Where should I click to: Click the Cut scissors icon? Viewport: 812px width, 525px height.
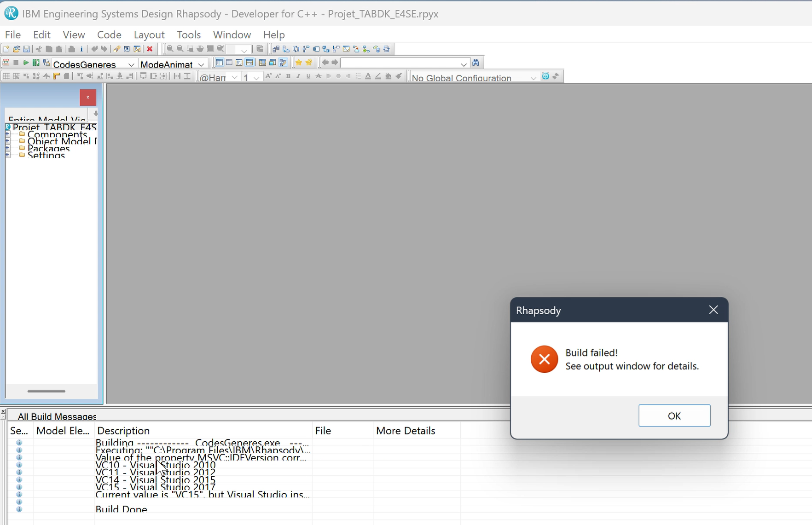[39, 49]
